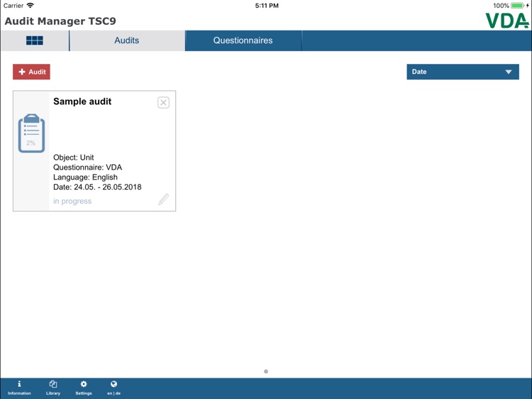
Task: Open the grid dashboard tab icon
Action: click(35, 40)
